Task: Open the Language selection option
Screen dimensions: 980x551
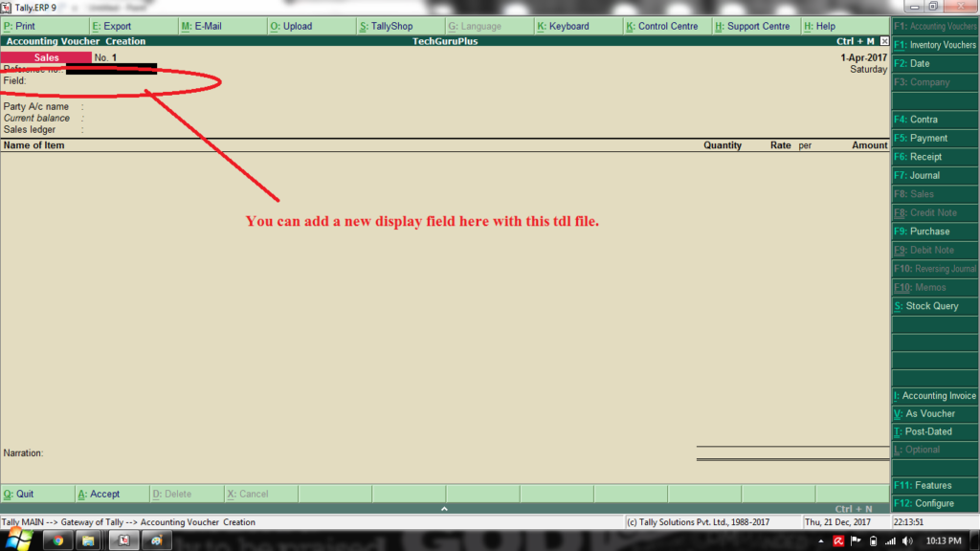Action: pos(478,26)
